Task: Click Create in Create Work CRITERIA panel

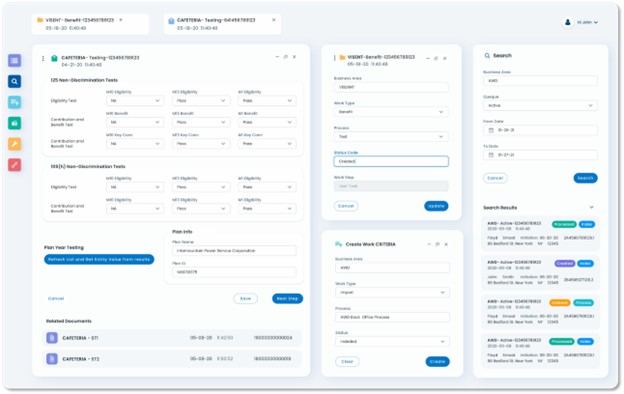Action: [437, 362]
